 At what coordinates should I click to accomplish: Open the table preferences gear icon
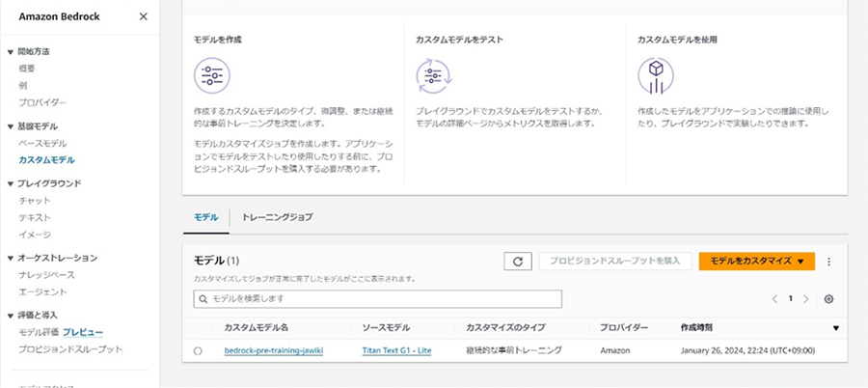coord(828,299)
